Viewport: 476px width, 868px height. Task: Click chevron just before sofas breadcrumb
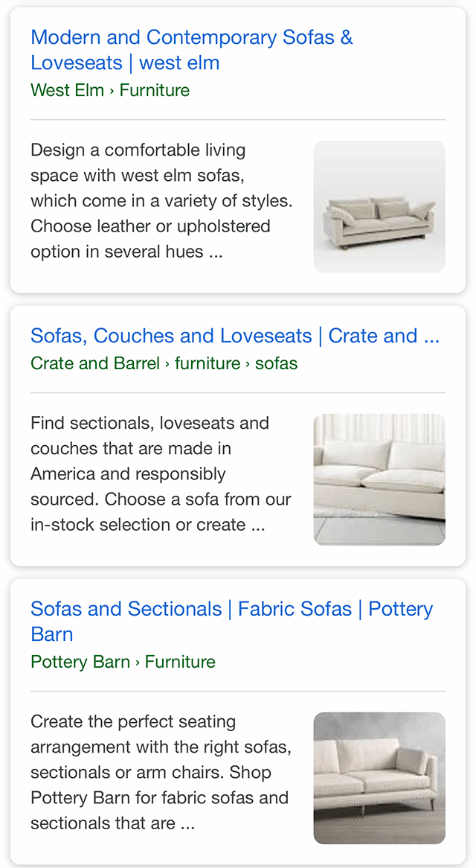coord(248,364)
